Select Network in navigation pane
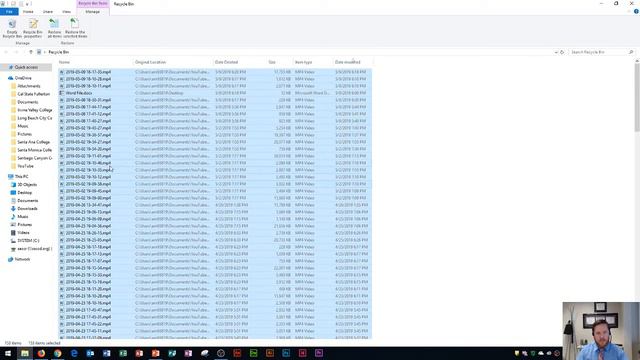This screenshot has height=360, width=640. coord(22,259)
